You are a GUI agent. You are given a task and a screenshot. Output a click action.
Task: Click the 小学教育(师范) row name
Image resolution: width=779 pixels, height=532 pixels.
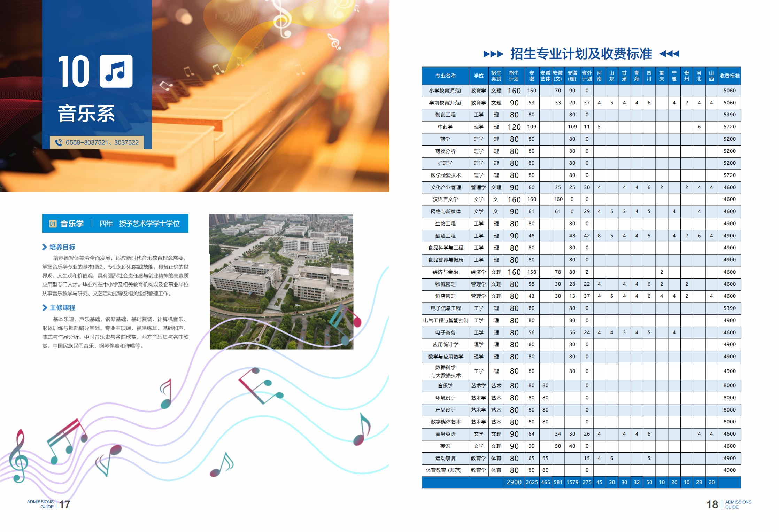click(x=445, y=91)
